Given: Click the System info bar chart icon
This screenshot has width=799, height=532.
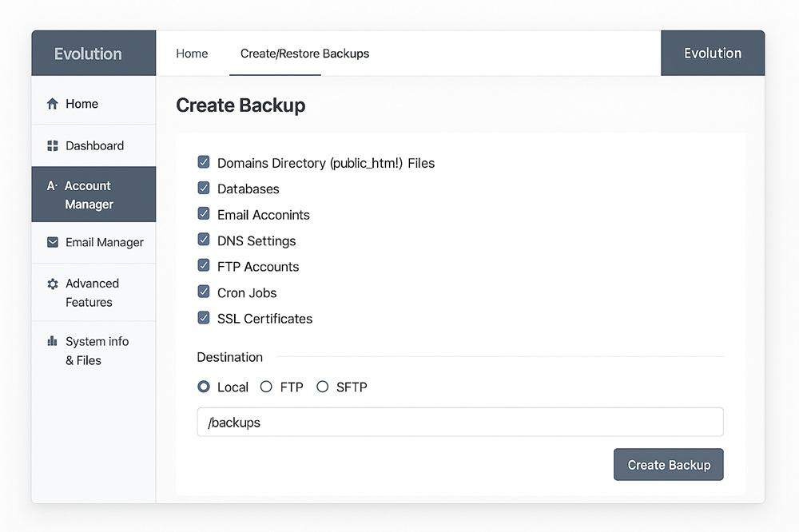Looking at the screenshot, I should click(53, 341).
